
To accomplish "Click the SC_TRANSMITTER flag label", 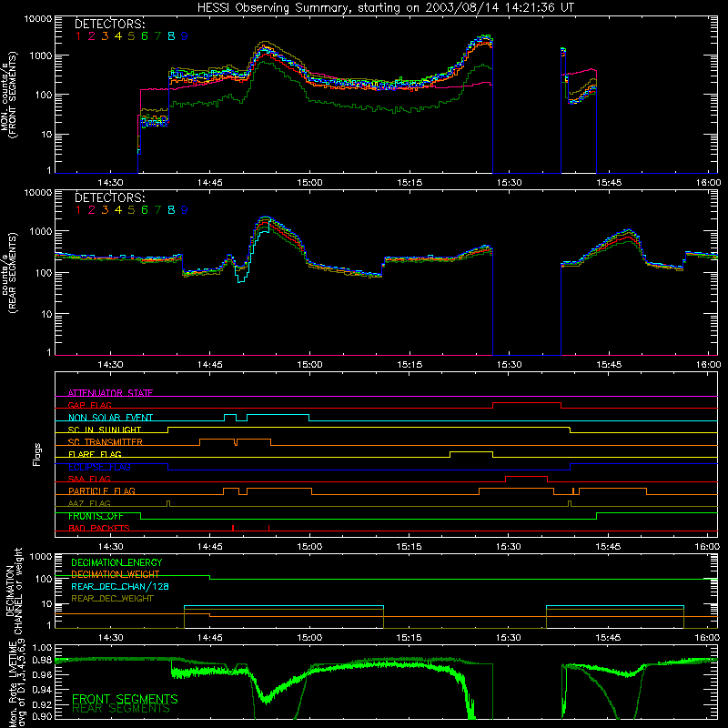I will pos(106,442).
